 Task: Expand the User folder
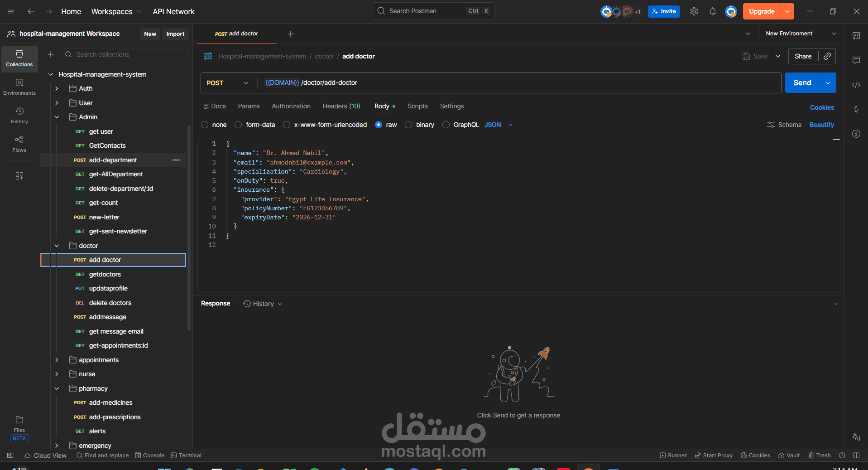tap(57, 103)
